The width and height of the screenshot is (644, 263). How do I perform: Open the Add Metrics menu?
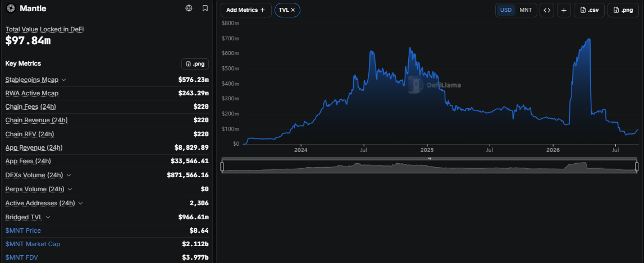[246, 10]
